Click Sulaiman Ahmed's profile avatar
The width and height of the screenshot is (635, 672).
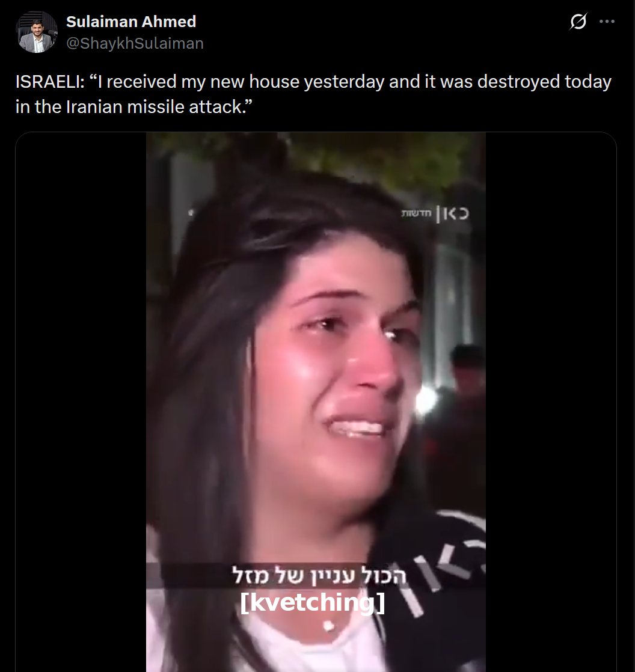click(x=37, y=32)
